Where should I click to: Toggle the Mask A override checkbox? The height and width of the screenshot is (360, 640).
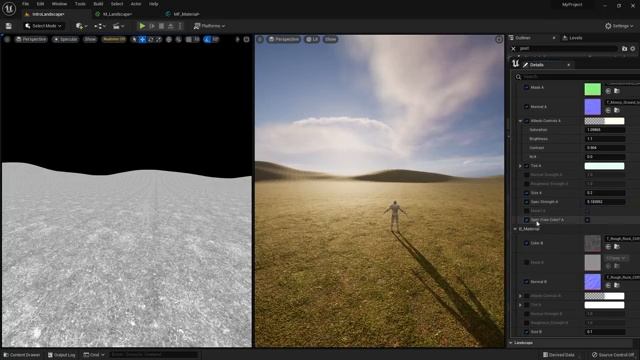[x=527, y=87]
